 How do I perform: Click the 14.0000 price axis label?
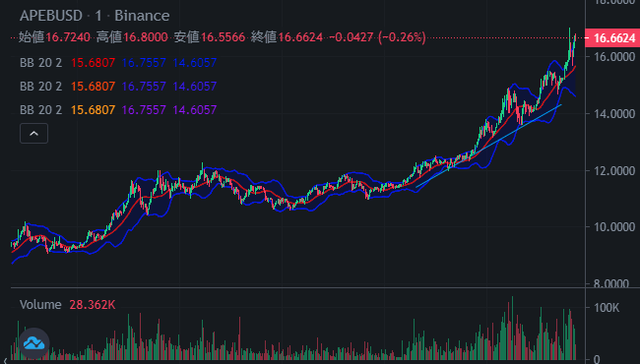[614, 114]
